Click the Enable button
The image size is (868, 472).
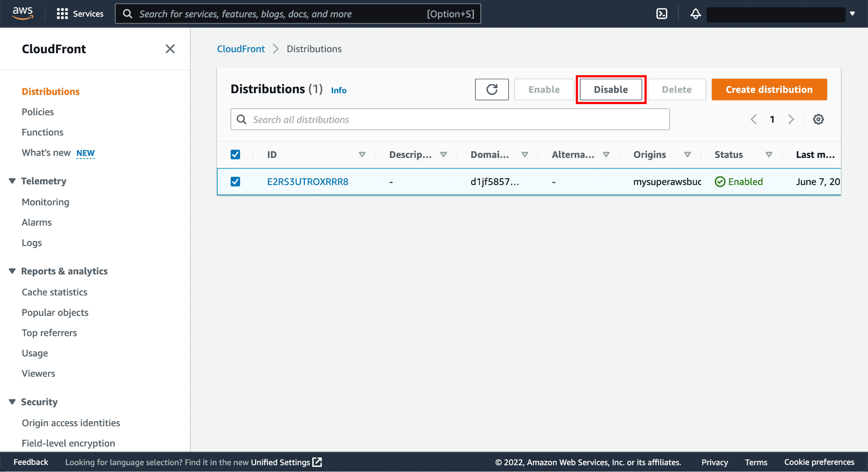[544, 89]
